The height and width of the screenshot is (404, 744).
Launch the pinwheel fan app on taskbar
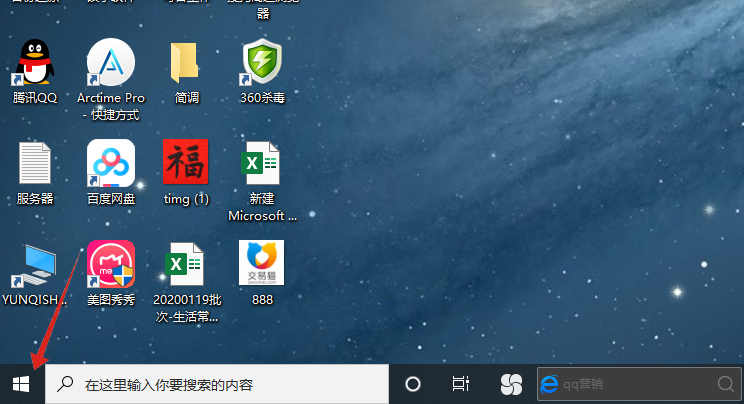tap(512, 384)
